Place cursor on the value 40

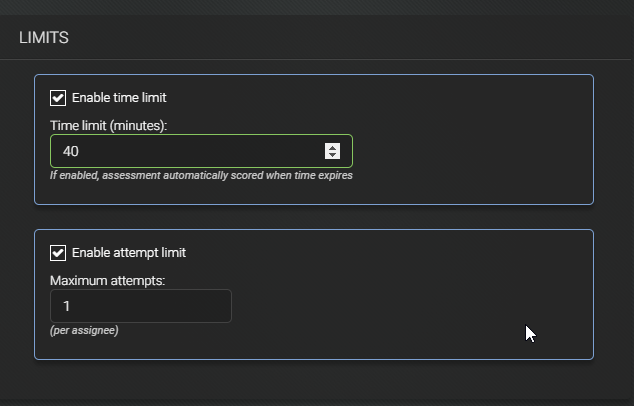pos(71,151)
